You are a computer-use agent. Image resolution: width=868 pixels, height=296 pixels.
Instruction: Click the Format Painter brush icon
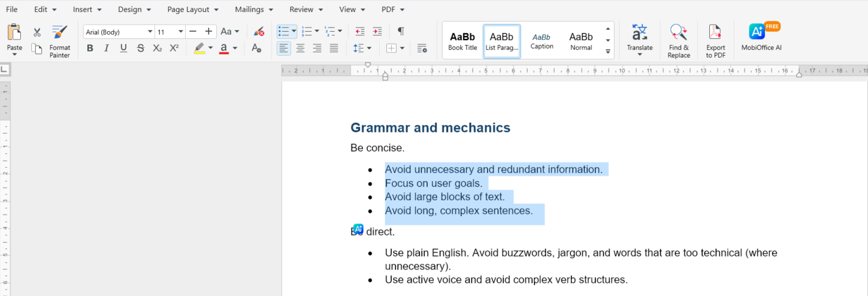59,32
